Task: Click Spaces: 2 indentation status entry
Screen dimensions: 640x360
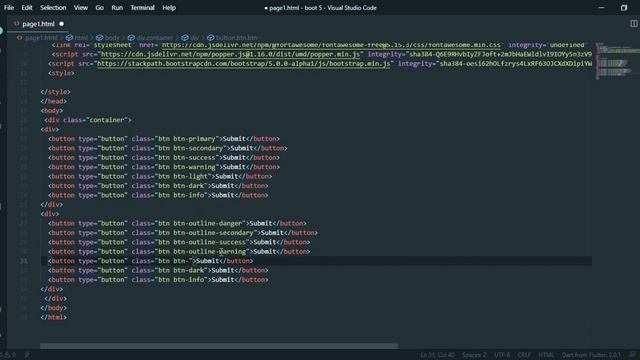Action: pos(474,355)
